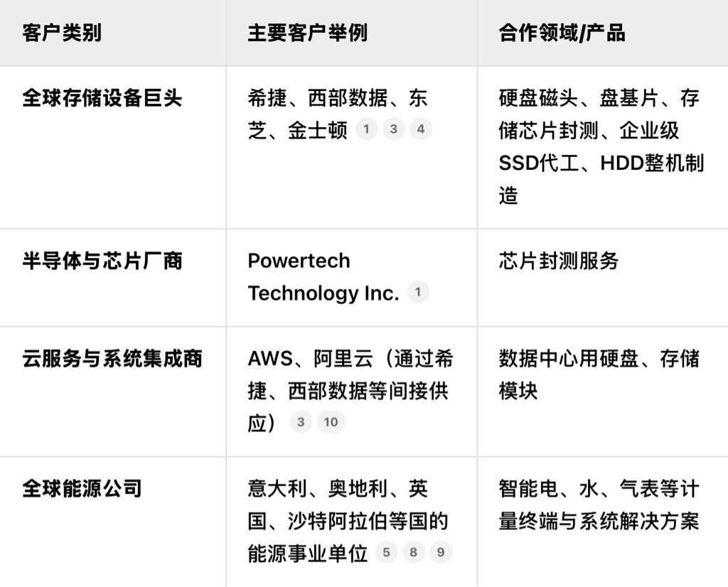The height and width of the screenshot is (587, 728).
Task: Click citation badge 5 after 能源事业单位
Action: (387, 552)
